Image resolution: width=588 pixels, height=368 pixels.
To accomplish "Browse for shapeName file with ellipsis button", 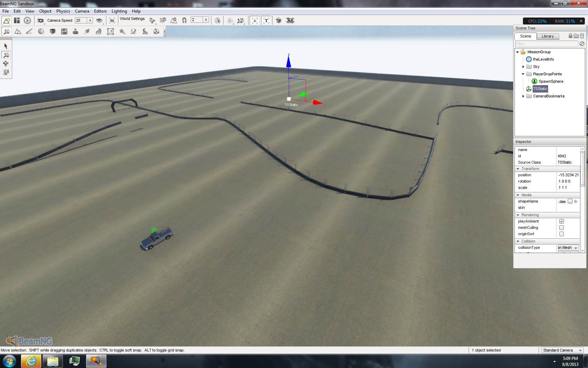I will [x=570, y=202].
